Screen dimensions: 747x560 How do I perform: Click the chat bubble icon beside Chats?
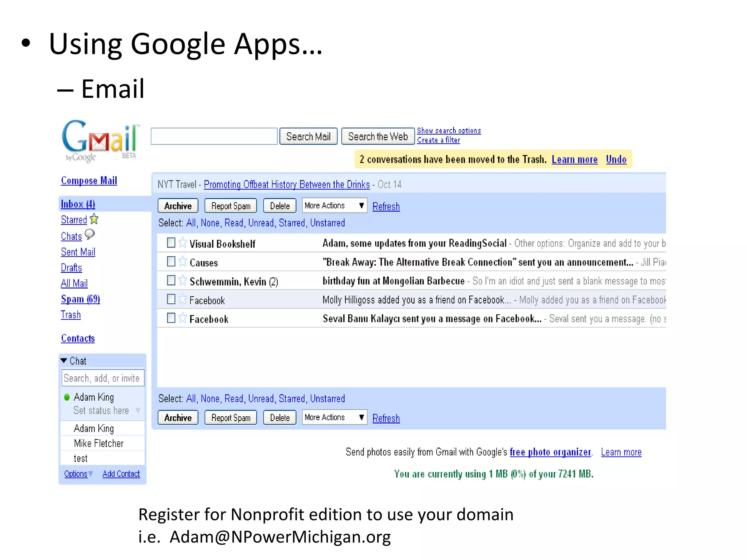coord(90,234)
